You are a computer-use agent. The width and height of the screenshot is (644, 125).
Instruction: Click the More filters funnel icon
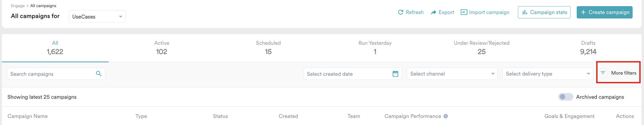(603, 73)
